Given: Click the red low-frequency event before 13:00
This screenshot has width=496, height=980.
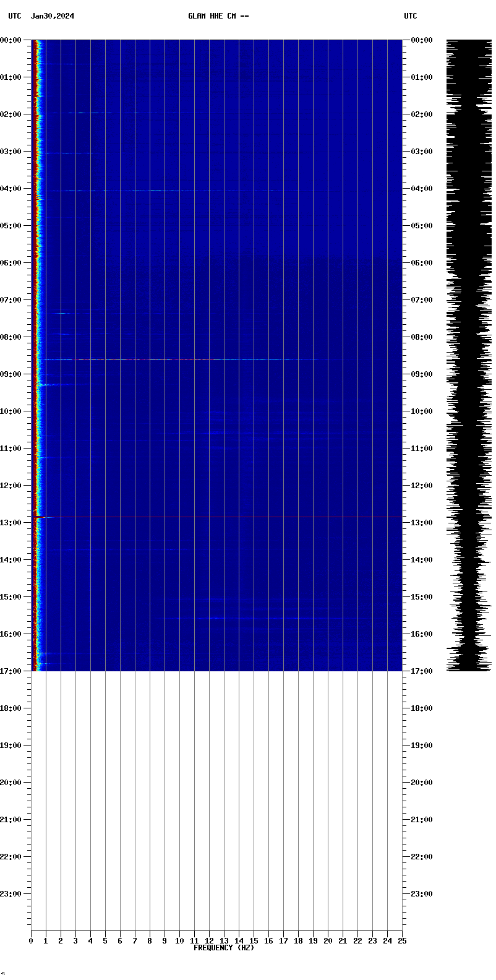Looking at the screenshot, I should (38, 517).
